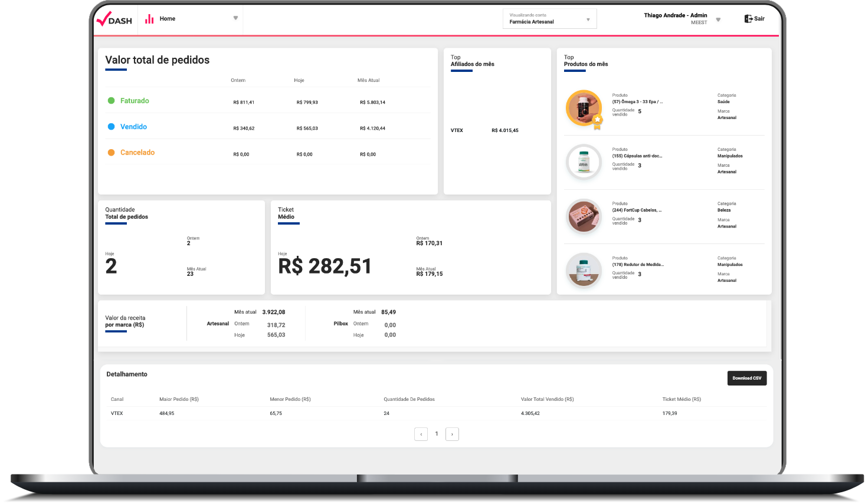Open the Ômega 3 product thumbnail
The height and width of the screenshot is (504, 865).
click(582, 107)
